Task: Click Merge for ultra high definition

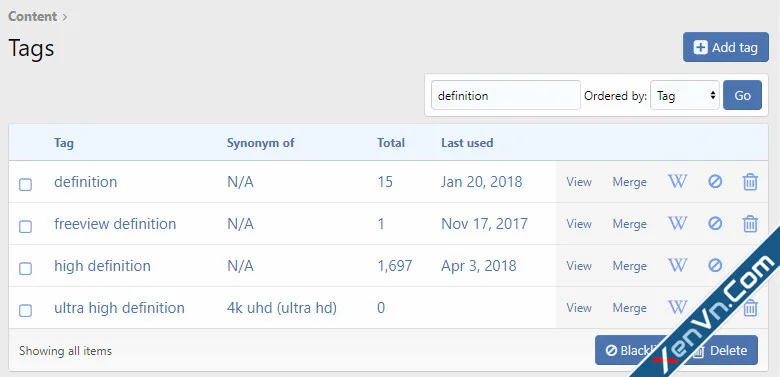Action: tap(629, 308)
